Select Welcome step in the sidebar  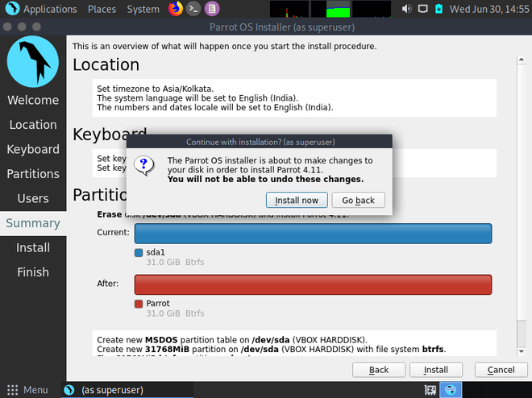pos(33,100)
